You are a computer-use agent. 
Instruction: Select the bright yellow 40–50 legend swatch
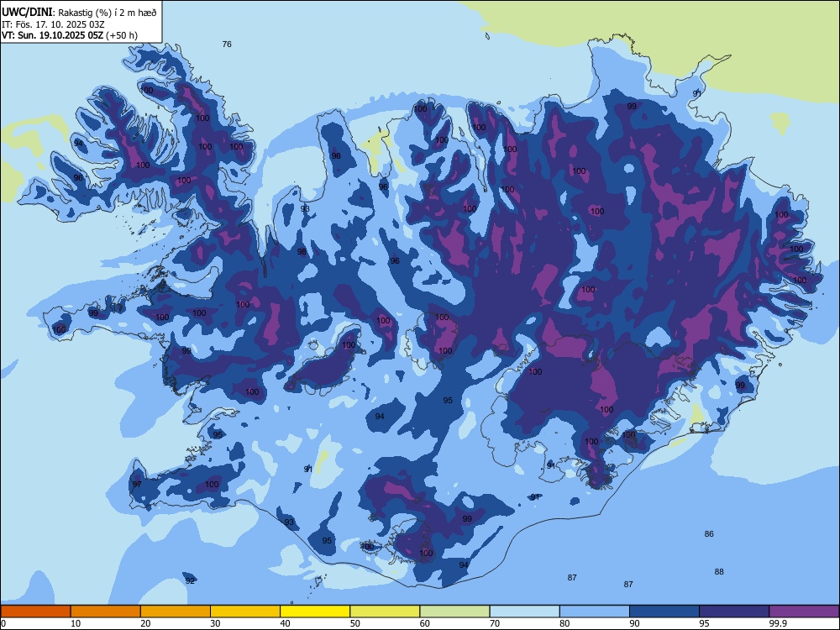315,612
